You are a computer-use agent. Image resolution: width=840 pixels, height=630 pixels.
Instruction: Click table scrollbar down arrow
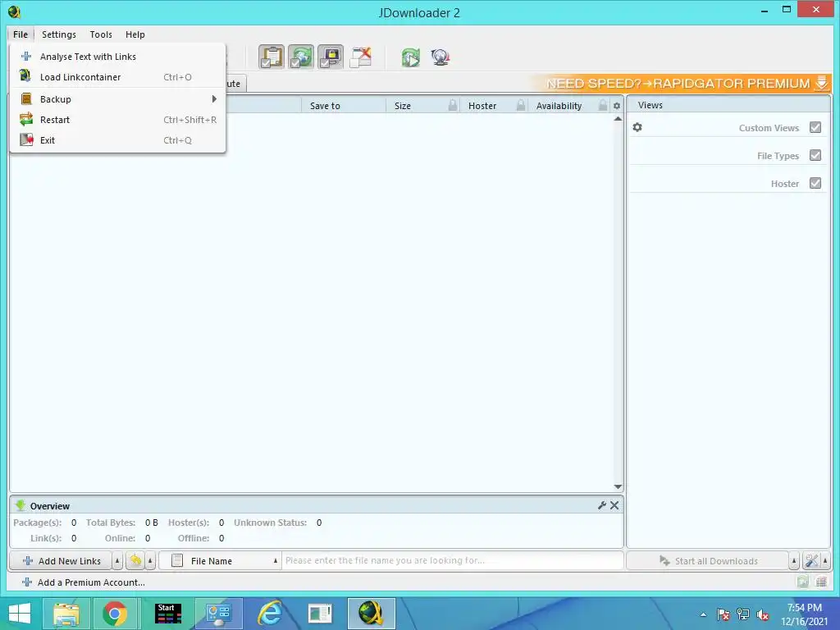618,487
